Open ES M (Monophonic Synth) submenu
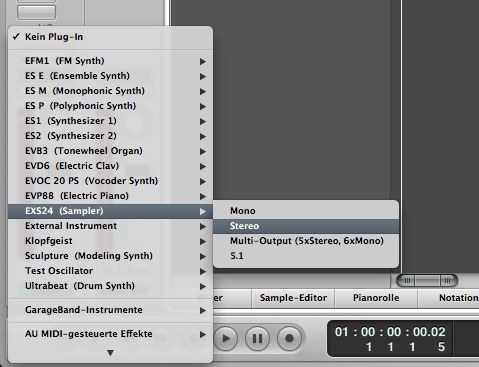The image size is (479, 367). pyautogui.click(x=110, y=91)
